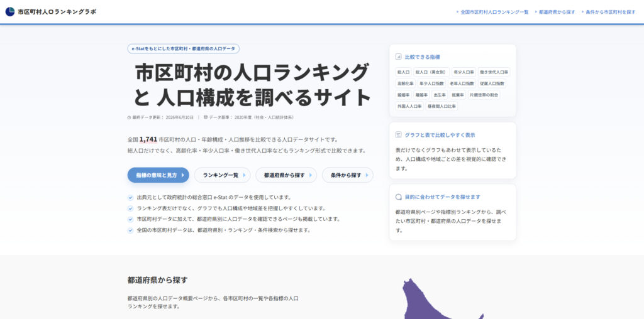Click the ランキング一覧 pill button
This screenshot has height=319, width=644.
click(222, 175)
